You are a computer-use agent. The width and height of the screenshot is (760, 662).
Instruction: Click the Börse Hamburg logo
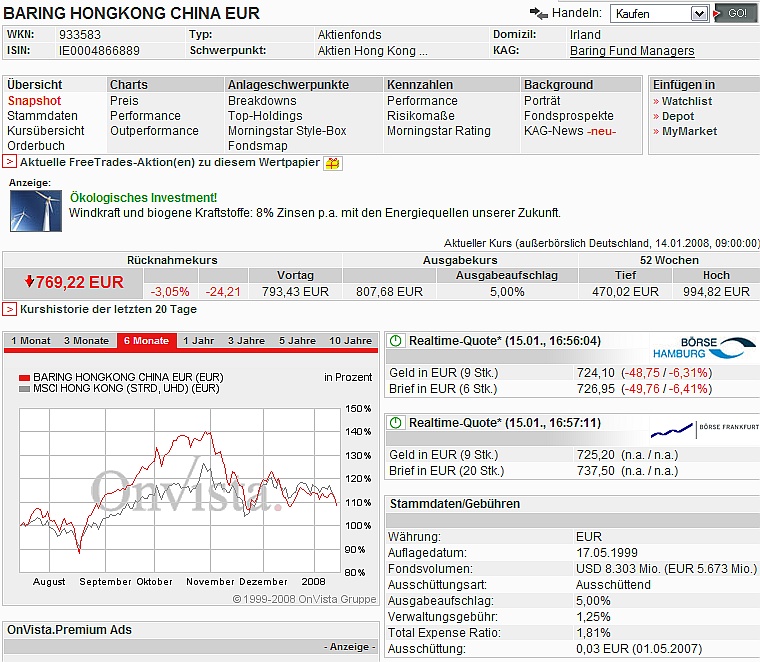704,348
